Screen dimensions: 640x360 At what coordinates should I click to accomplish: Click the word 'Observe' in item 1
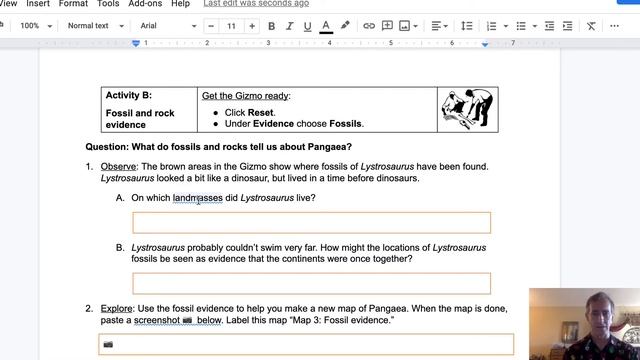pyautogui.click(x=118, y=167)
